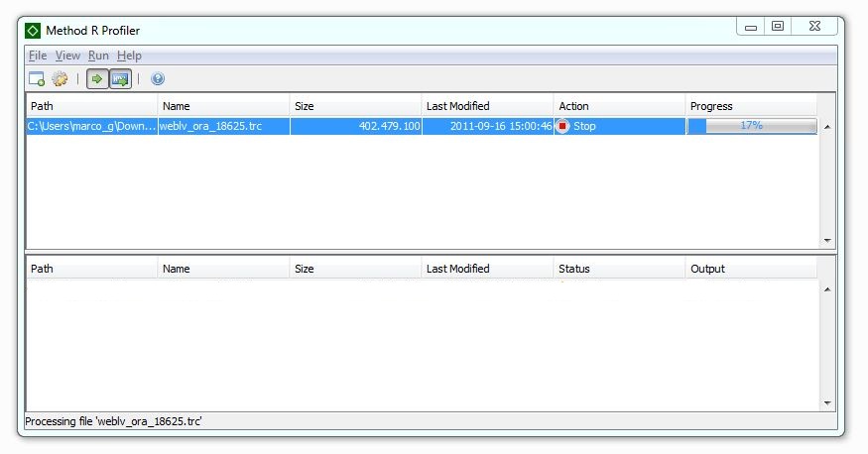Maximize the Method R Profiler window
This screenshot has width=868, height=454.
[778, 27]
